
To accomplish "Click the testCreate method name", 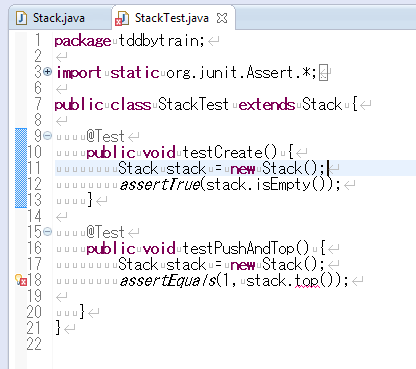I will coord(230,152).
